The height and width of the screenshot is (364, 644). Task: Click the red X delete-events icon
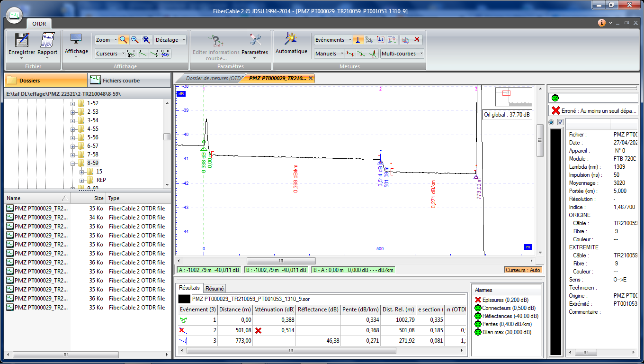click(x=417, y=40)
